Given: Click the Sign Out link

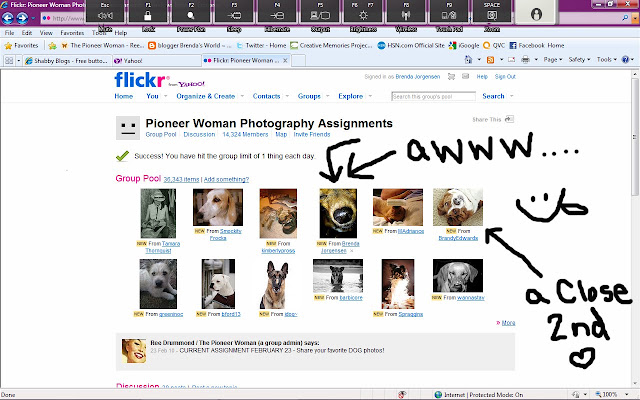Looking at the screenshot, I should [x=505, y=76].
